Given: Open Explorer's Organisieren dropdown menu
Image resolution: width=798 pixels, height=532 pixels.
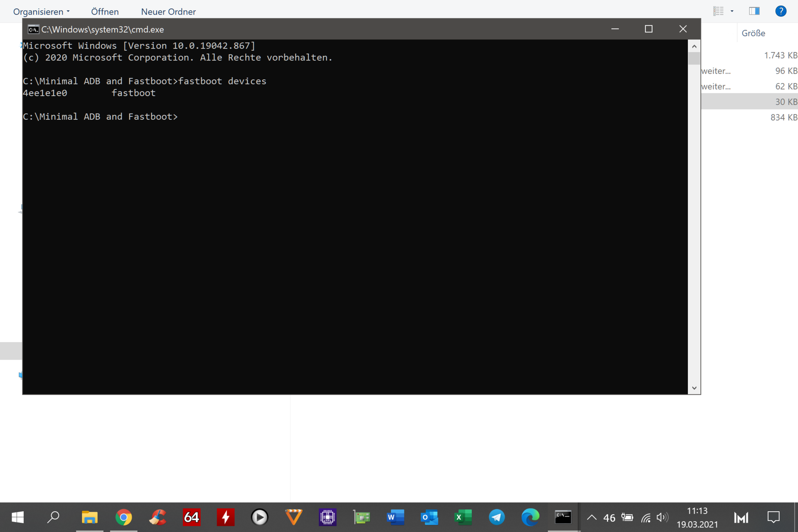Looking at the screenshot, I should click(42, 12).
